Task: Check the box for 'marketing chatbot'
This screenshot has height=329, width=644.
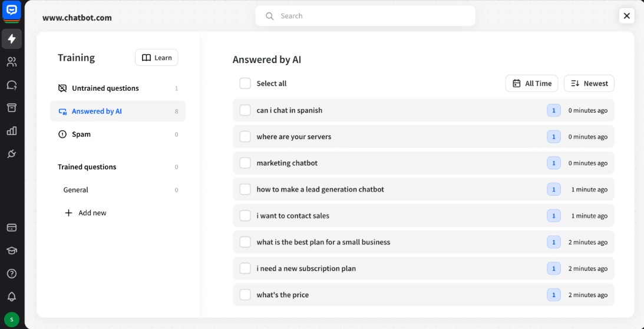Action: (245, 163)
